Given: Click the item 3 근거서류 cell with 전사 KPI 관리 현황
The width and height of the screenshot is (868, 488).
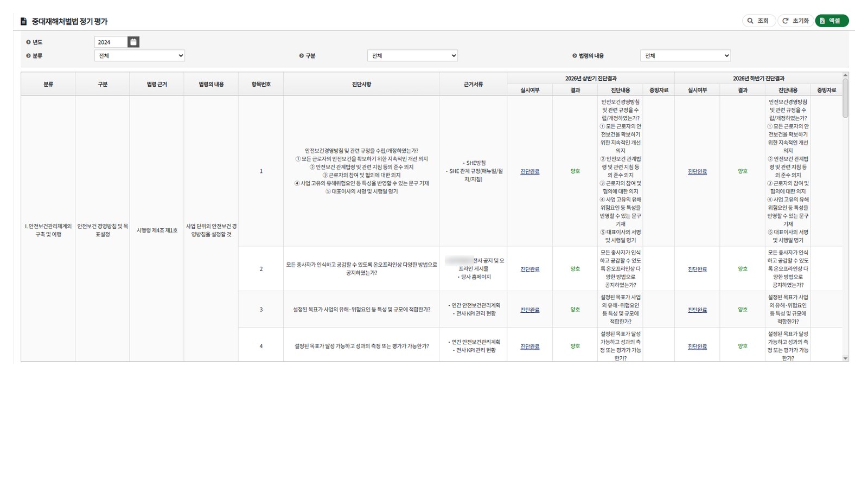Looking at the screenshot, I should coord(473,310).
